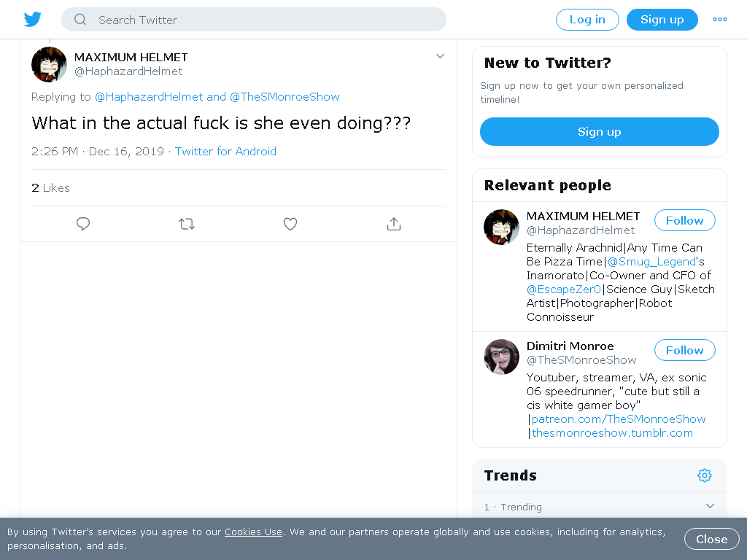
Task: Open the @TheSMonroeShow reply mention link
Action: click(x=285, y=97)
